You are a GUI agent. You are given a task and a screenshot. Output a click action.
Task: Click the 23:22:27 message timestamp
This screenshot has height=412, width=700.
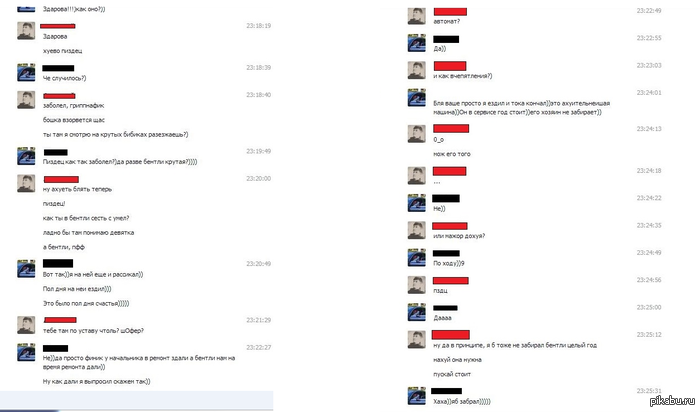(258, 347)
